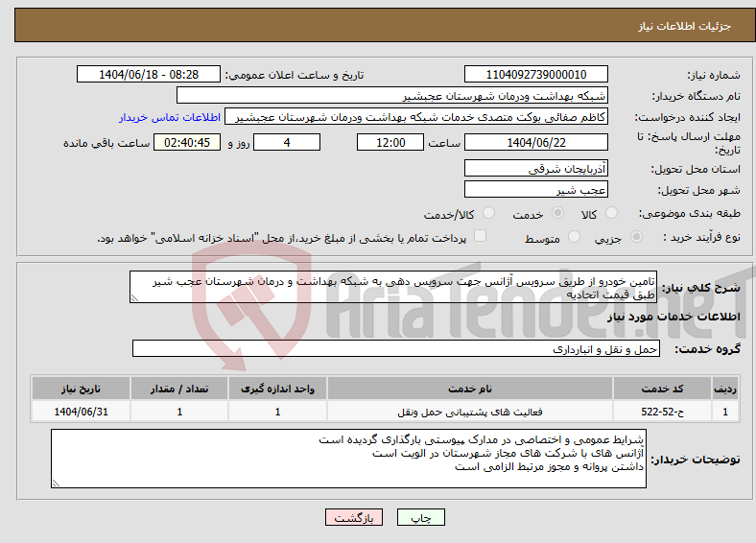Viewport: 756px width, 543px height.
Task: Click the شرح کلی نیاز description textarea
Action: coord(393,287)
